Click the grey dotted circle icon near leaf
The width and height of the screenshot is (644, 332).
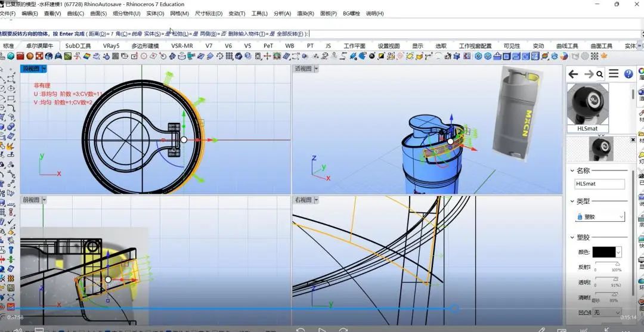coord(584,56)
